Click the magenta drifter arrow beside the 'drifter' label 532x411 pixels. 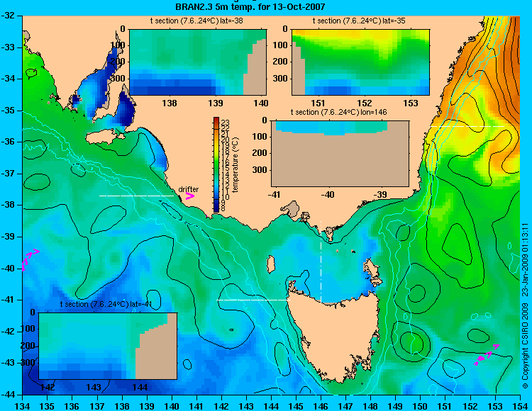coord(190,196)
